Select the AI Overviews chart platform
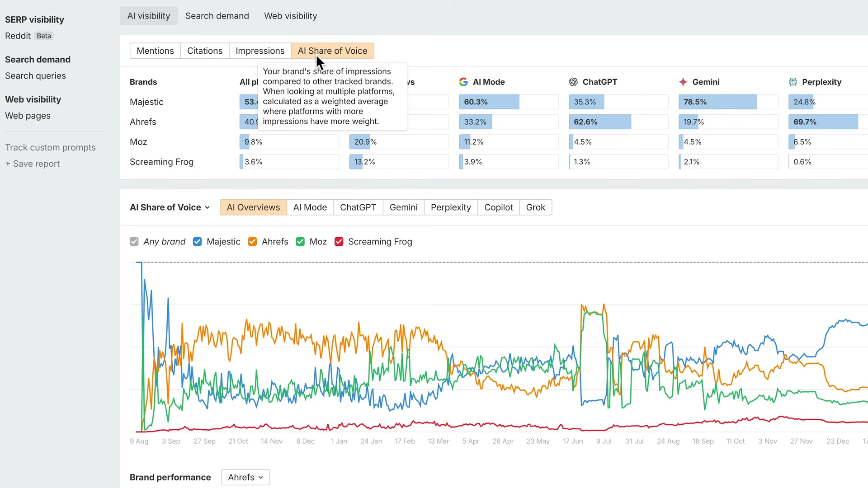This screenshot has height=488, width=868. pyautogui.click(x=253, y=207)
